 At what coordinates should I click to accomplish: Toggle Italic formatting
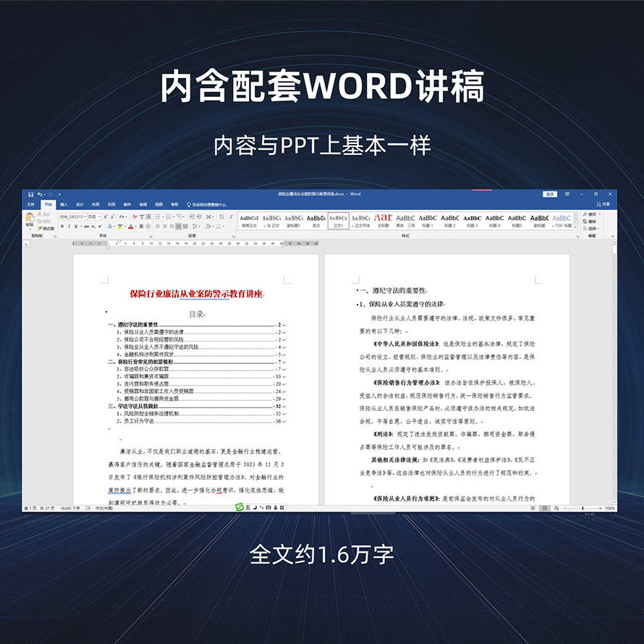tap(69, 226)
